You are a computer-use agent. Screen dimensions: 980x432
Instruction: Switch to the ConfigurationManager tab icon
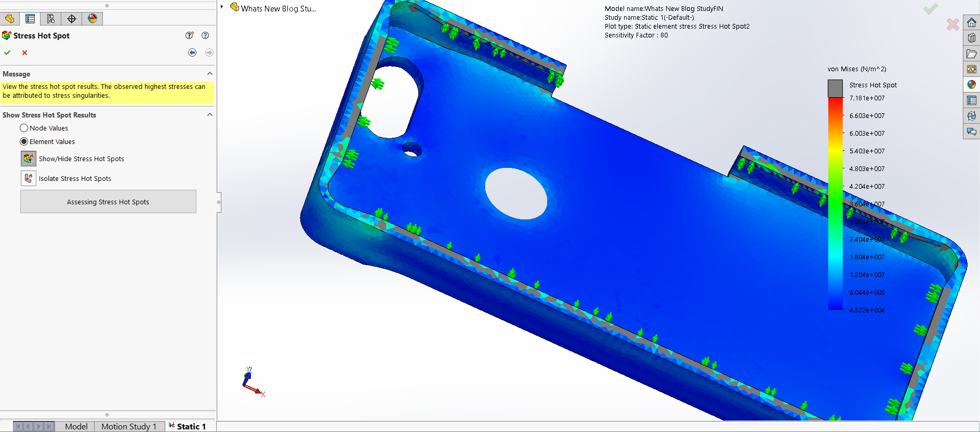tap(51, 19)
